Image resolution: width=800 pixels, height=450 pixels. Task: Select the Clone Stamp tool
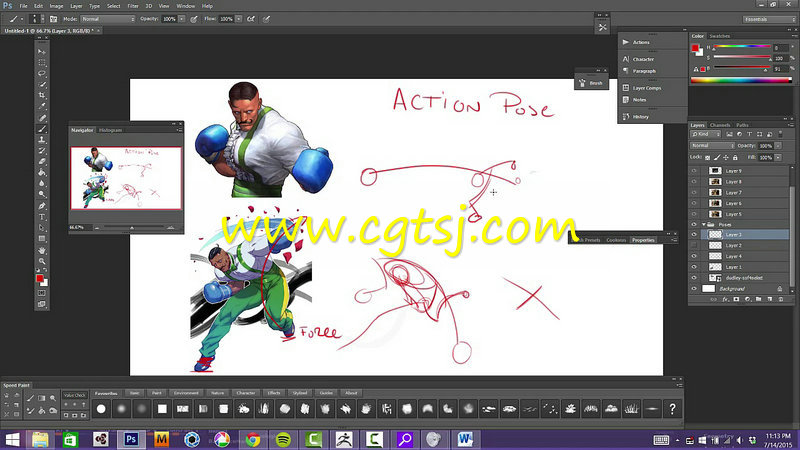(42, 140)
